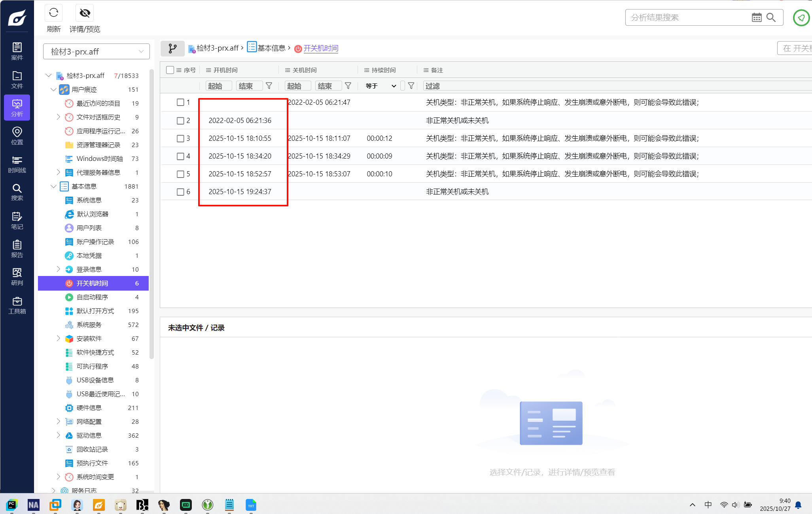
Task: Tick the checkbox for row 3
Action: [180, 138]
